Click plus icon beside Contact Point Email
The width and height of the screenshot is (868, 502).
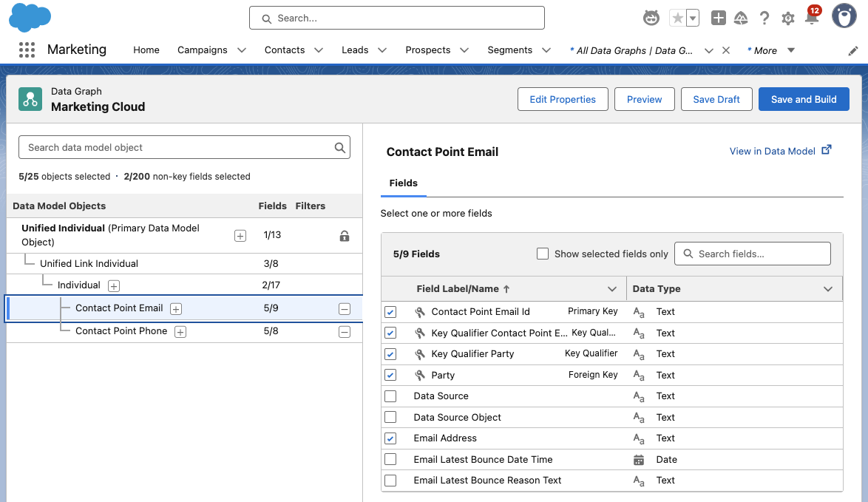click(176, 309)
